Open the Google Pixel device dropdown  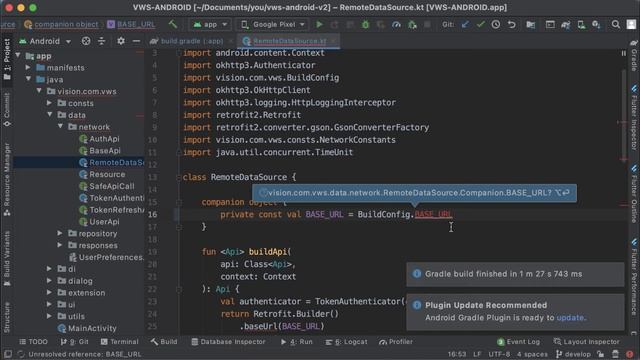[273, 24]
